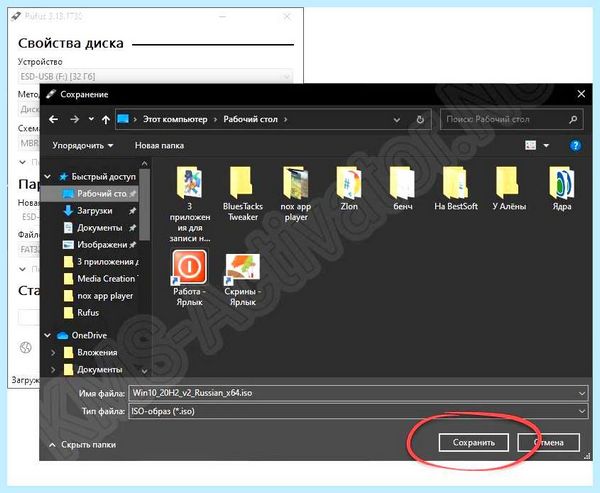Image resolution: width=600 pixels, height=493 pixels.
Task: Select 'BluesTacks Tweaker' folder icon
Action: click(x=243, y=183)
